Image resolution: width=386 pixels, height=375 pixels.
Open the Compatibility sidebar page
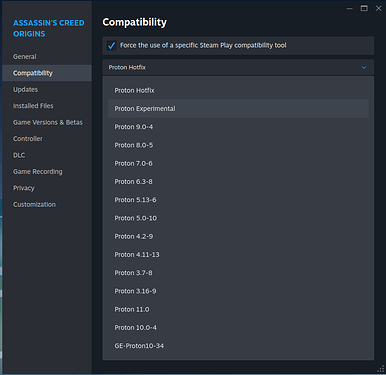coord(47,73)
